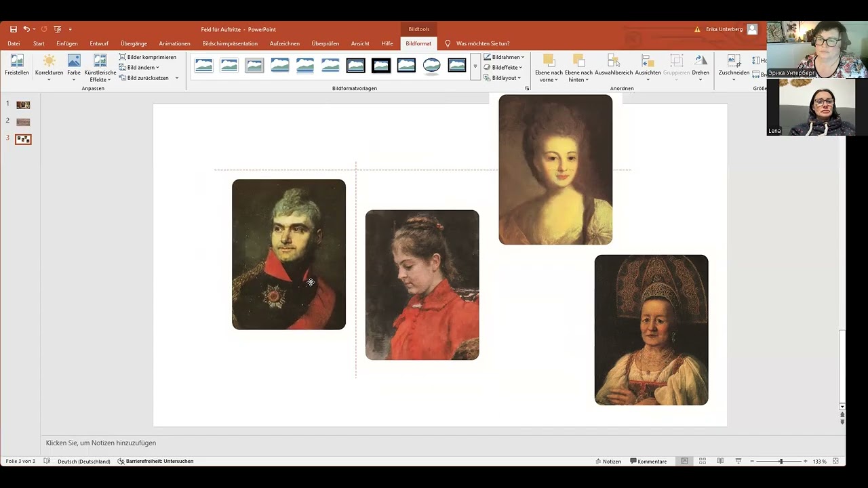Open the Datei menu
Image resolution: width=868 pixels, height=488 pixels.
click(14, 43)
